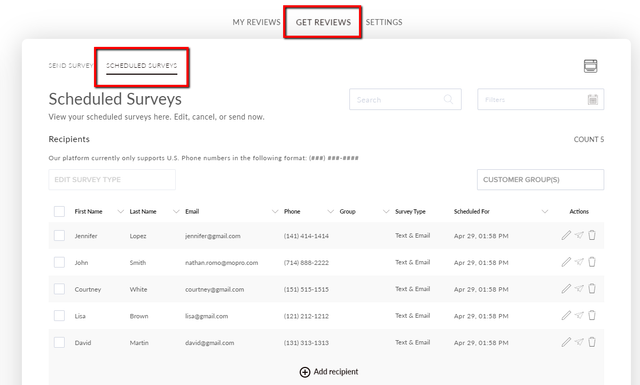Click the david@gmail.com email cell
Screen dimensions: 640x385
click(209, 343)
